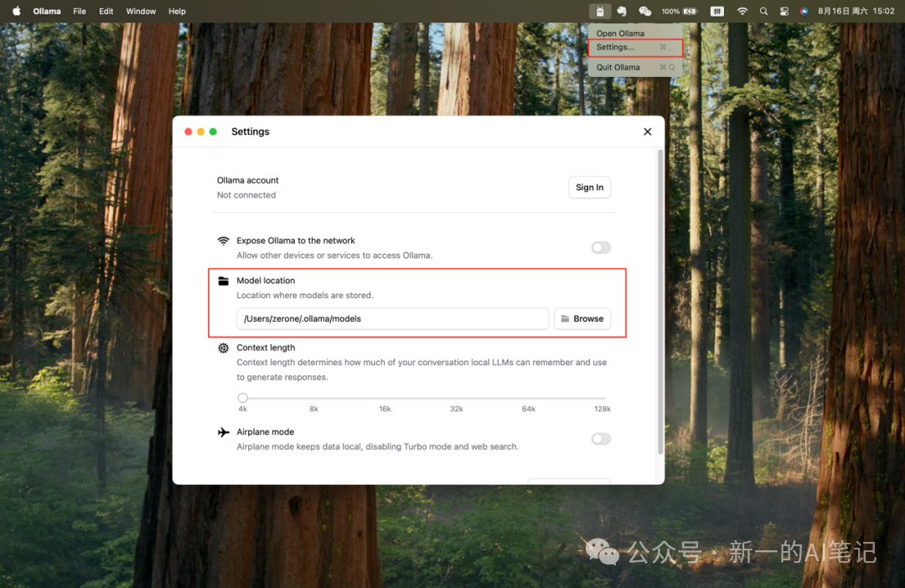The image size is (905, 588).
Task: Click the wifi icon beside Expose Ollama
Action: [x=224, y=240]
